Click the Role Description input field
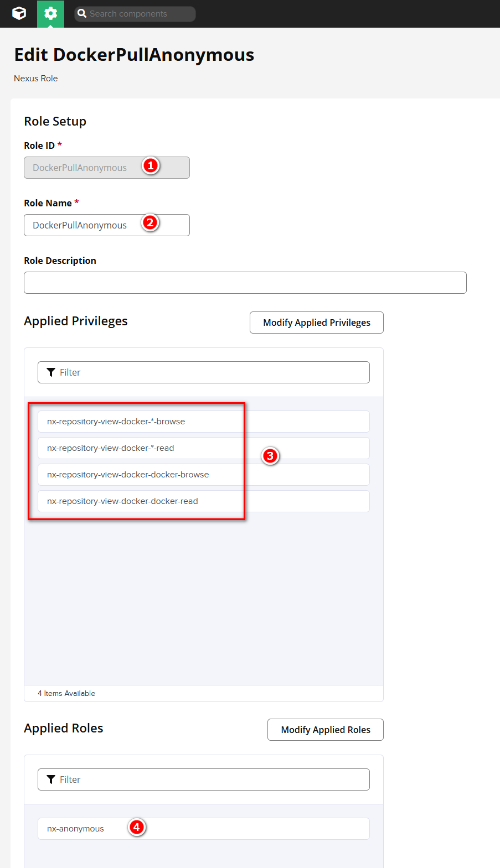The image size is (500, 868). [245, 283]
